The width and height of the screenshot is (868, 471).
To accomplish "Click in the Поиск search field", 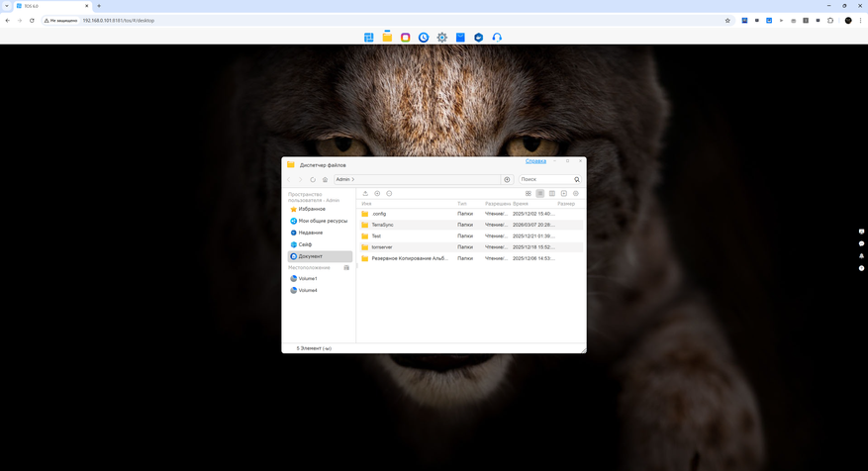I will (x=545, y=179).
